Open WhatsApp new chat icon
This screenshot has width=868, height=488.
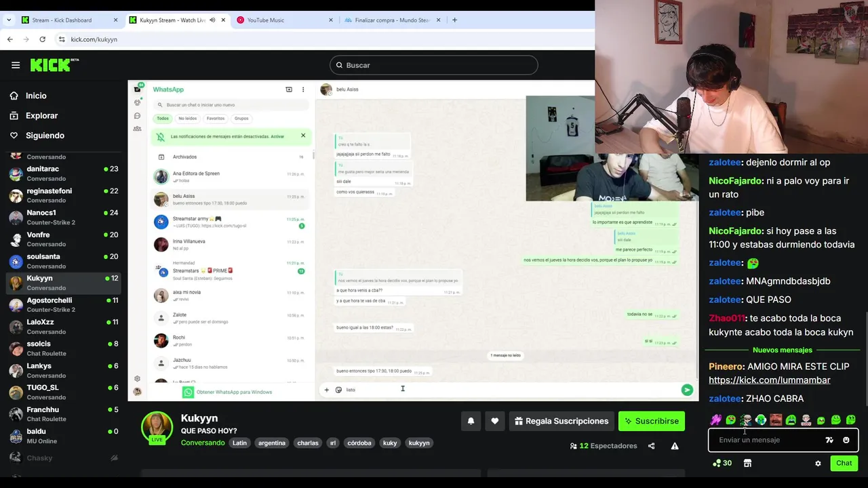(x=289, y=89)
